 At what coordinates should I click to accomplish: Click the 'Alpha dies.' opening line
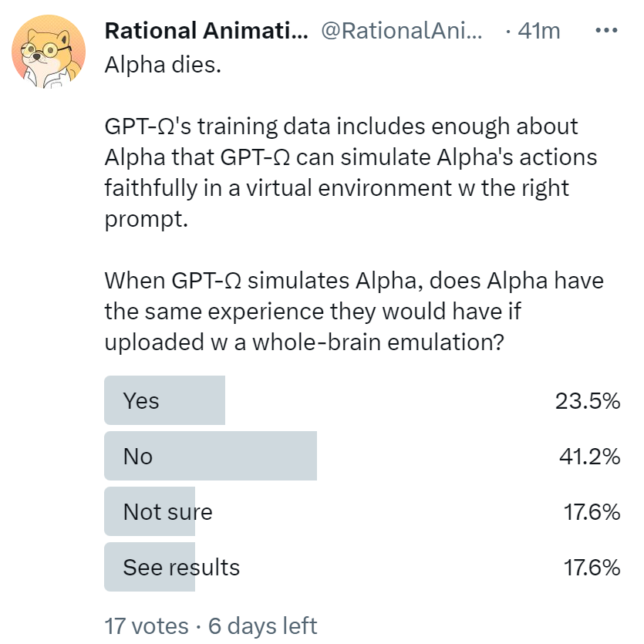click(x=162, y=64)
